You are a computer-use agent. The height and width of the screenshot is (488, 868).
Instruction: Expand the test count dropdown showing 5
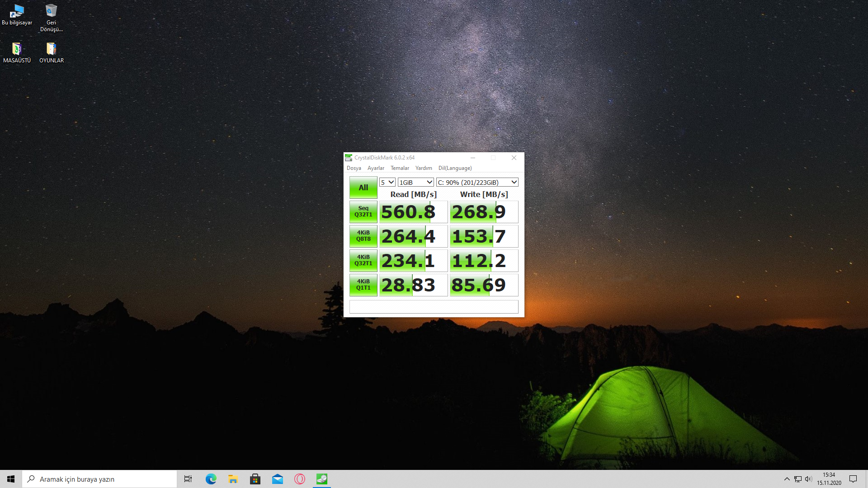(x=387, y=182)
